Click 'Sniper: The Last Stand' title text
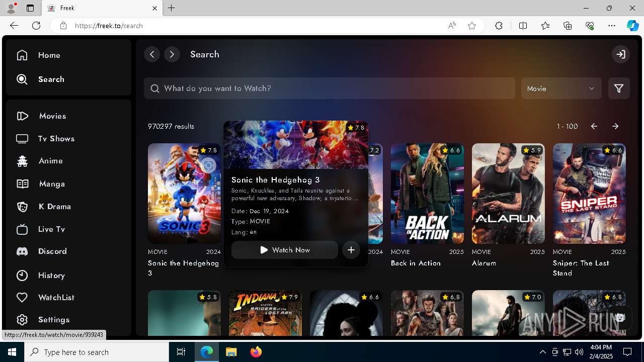Image resolution: width=644 pixels, height=362 pixels. (581, 268)
